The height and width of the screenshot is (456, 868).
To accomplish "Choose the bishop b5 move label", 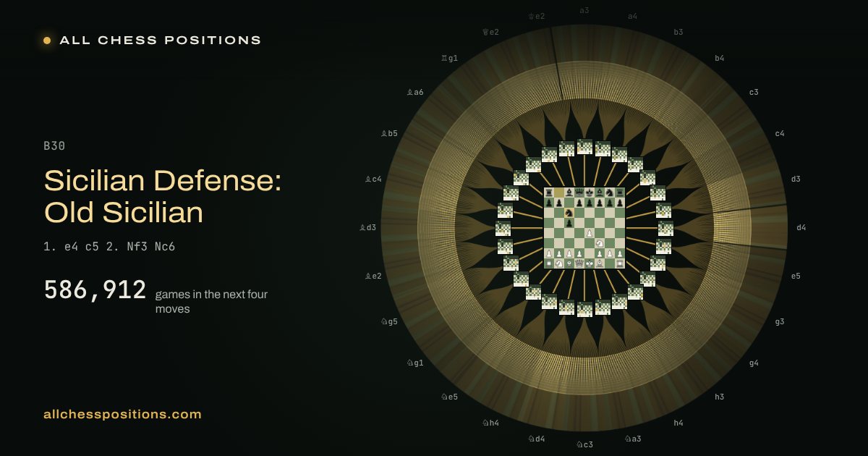I will (389, 133).
